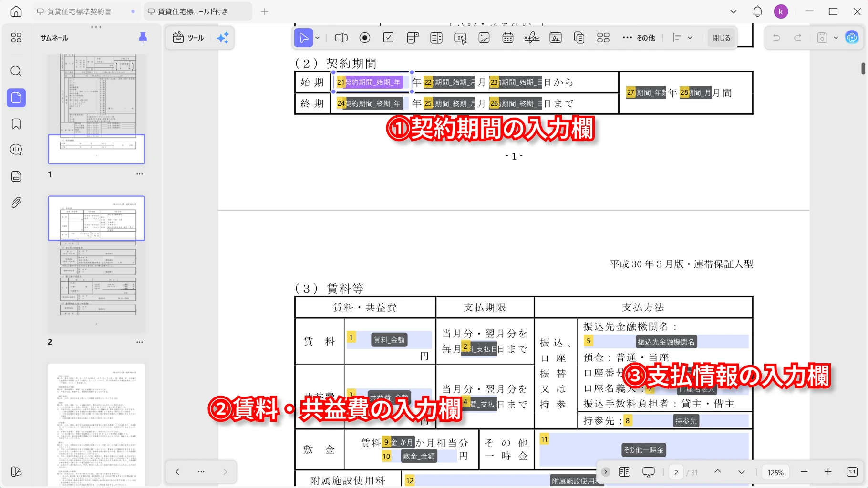Click the four-squares grid form tool

click(x=603, y=38)
